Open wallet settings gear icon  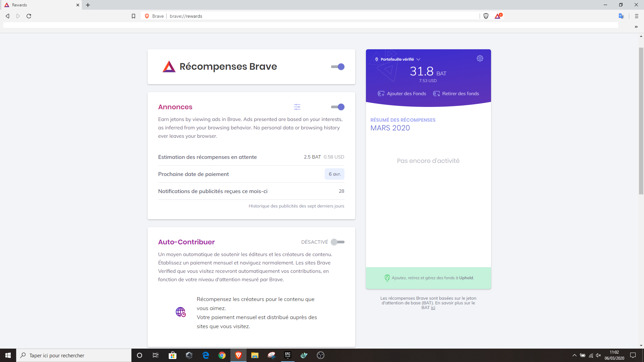tap(480, 58)
